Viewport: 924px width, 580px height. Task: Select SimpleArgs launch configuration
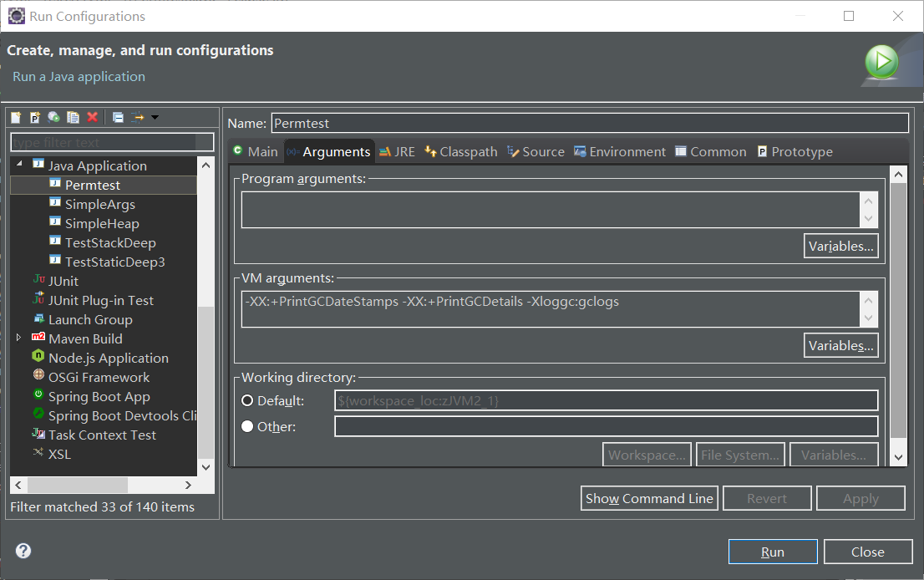point(99,205)
